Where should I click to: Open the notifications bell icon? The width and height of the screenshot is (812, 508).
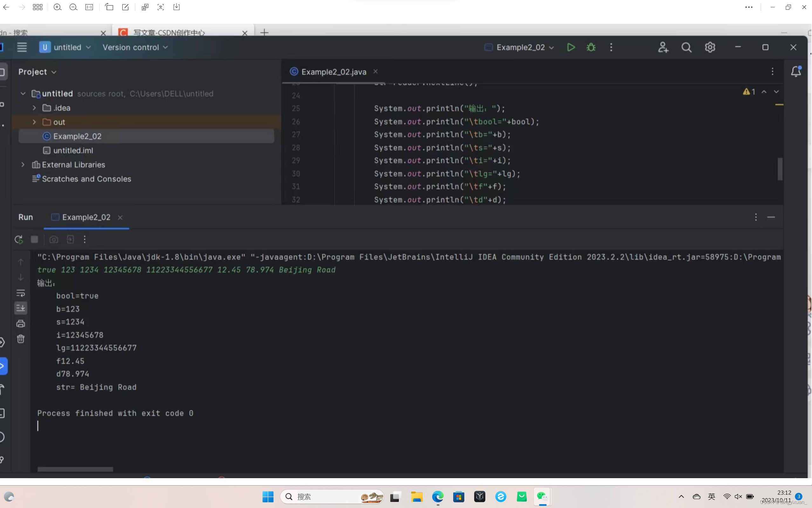(x=796, y=71)
